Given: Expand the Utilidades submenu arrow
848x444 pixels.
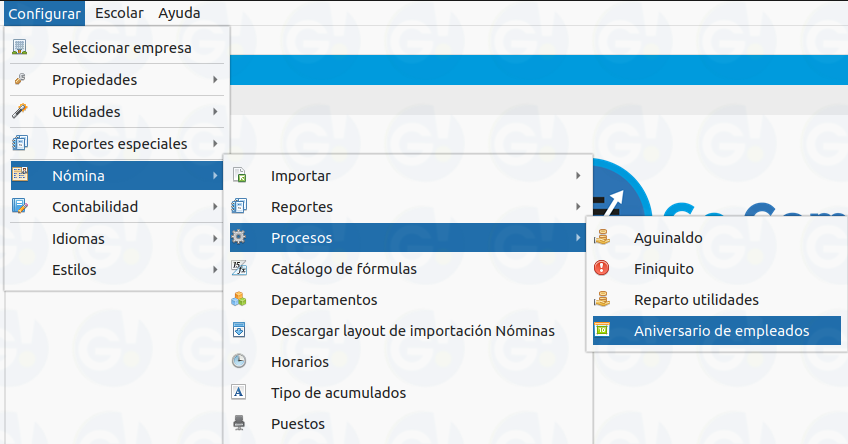Looking at the screenshot, I should pyautogui.click(x=215, y=111).
